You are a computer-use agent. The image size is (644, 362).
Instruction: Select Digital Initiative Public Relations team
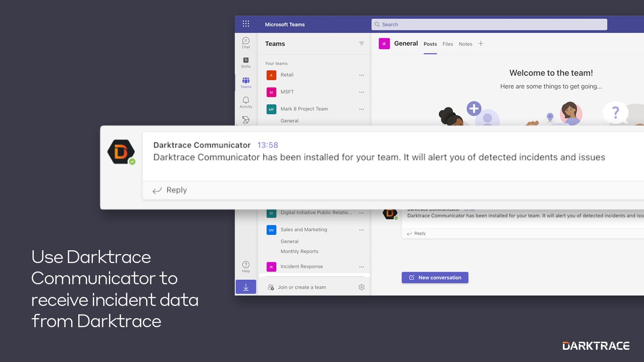[316, 213]
